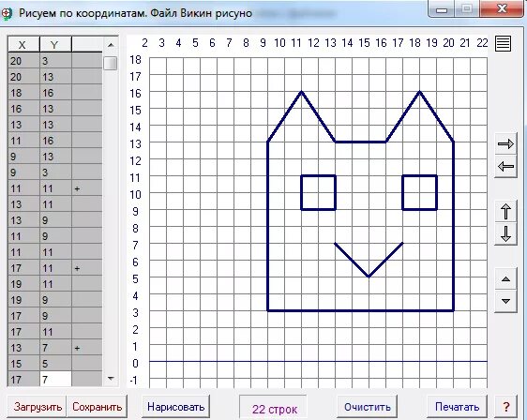Click the list lines icon above right arrows
527x420 pixels.
(x=503, y=44)
